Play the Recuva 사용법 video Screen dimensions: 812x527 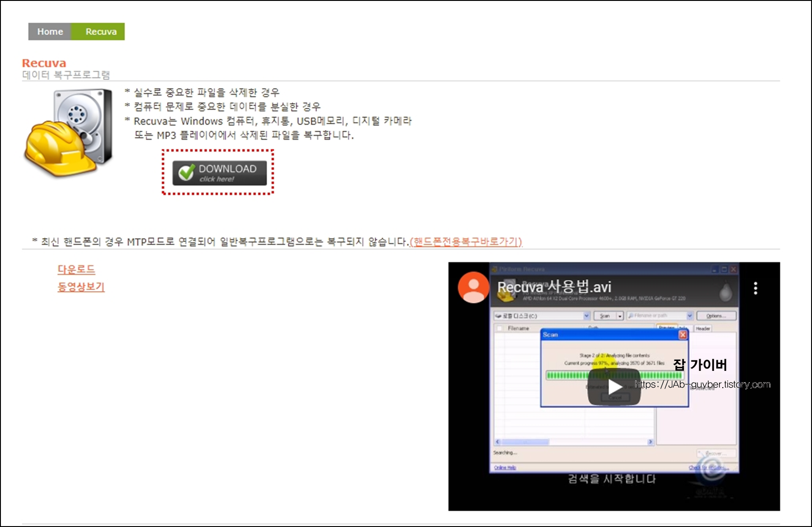click(x=614, y=387)
